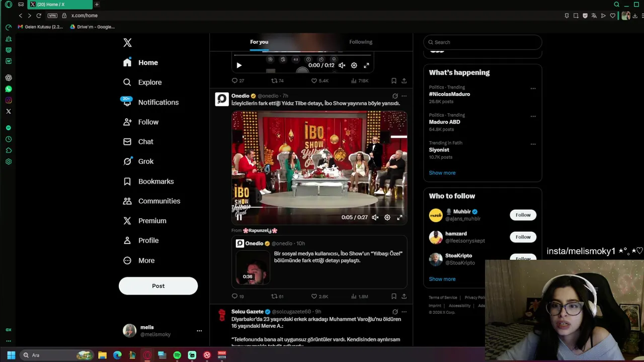Like the top post with 5.4K likes
Screen dimensions: 644x362
click(x=314, y=80)
